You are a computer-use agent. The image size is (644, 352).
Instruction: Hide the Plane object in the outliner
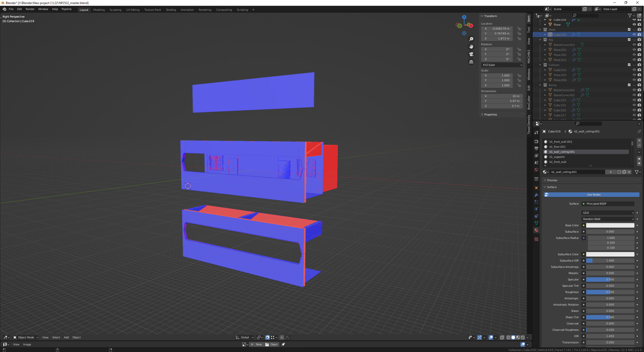point(634,24)
